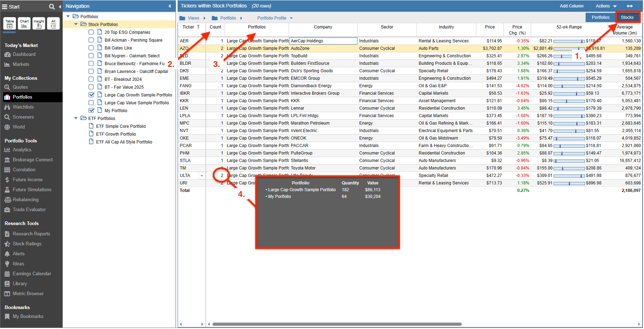Image resolution: width=644 pixels, height=329 pixels.
Task: Open World in sidebar
Action: 19,127
